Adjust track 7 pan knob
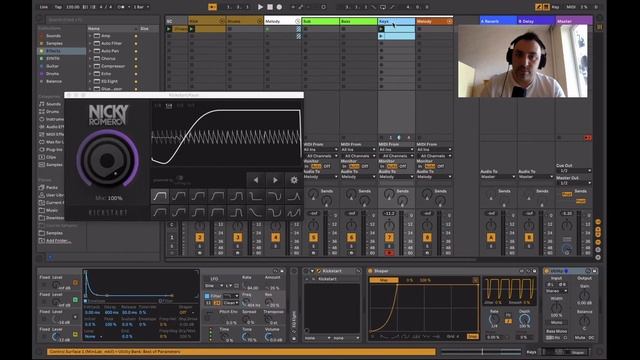 389,225
